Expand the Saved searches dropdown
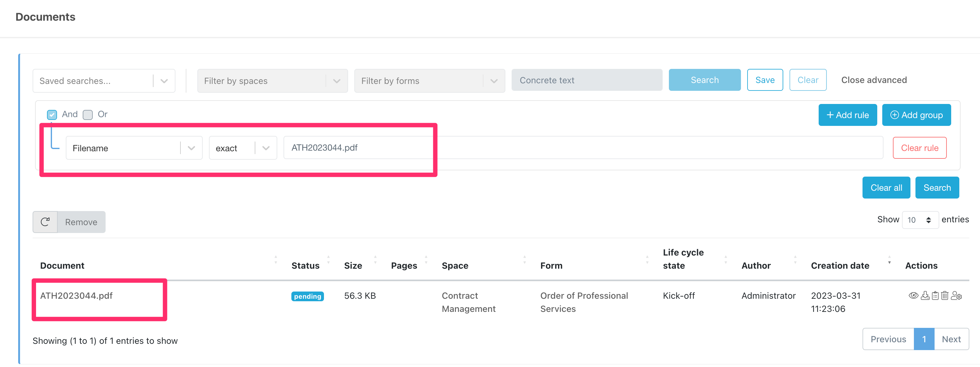 click(x=164, y=81)
